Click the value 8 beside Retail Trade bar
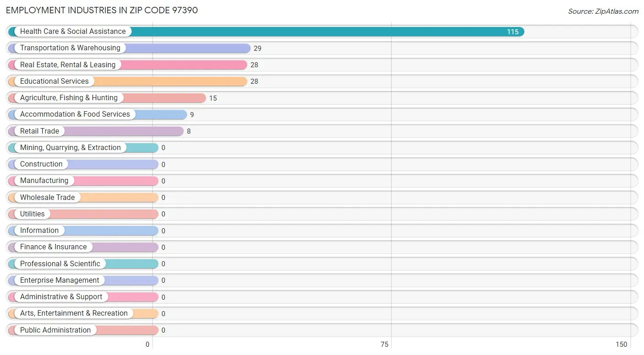The height and width of the screenshot is (355, 644). pos(189,131)
